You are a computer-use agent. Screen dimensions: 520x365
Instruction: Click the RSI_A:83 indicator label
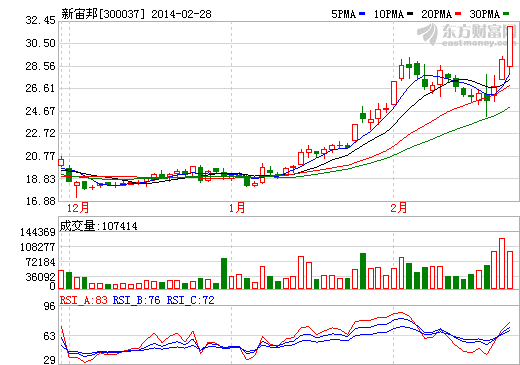click(x=83, y=300)
